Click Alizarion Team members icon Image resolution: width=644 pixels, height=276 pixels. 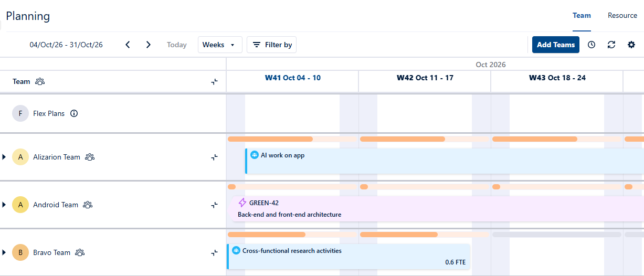click(90, 157)
